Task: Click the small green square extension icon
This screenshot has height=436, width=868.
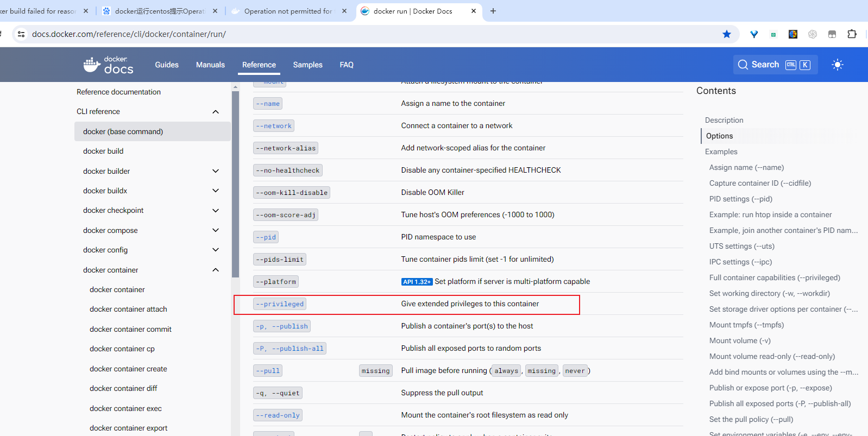Action: coord(773,35)
